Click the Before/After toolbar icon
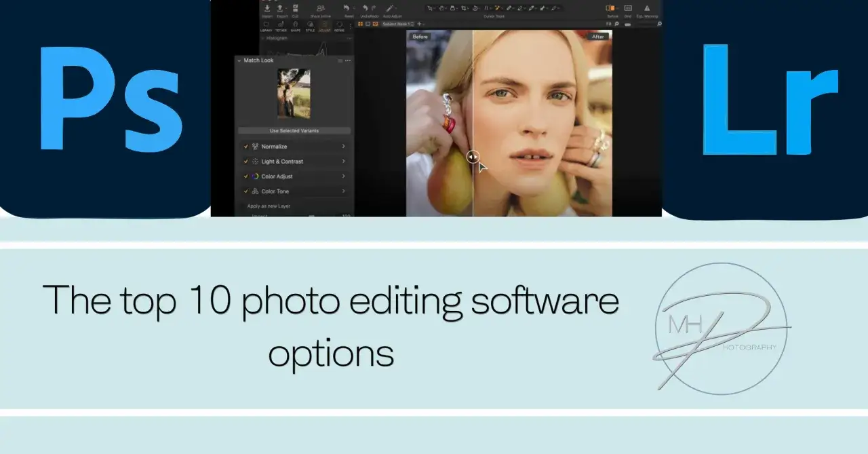This screenshot has width=868, height=454. [610, 8]
